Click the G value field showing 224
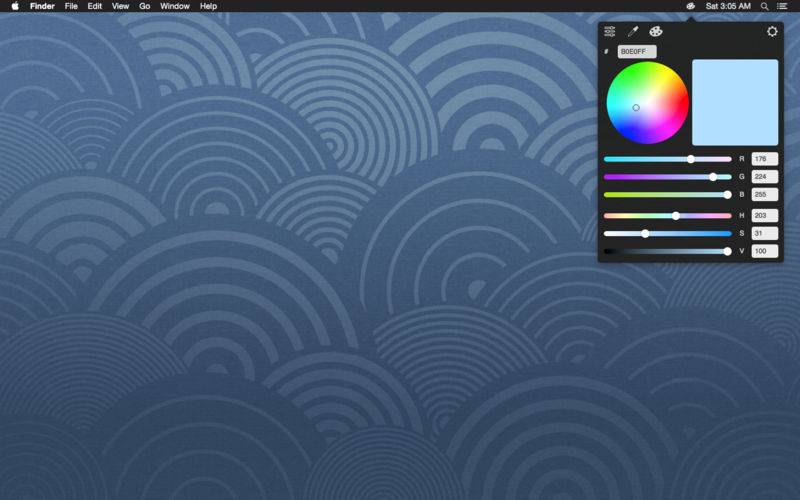 coord(765,177)
